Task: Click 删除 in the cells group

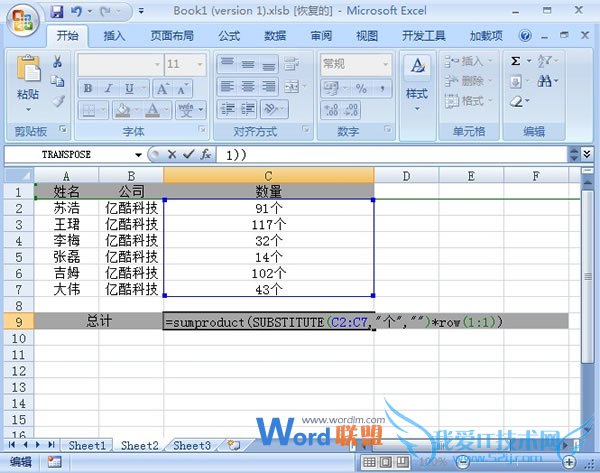Action: [x=468, y=81]
